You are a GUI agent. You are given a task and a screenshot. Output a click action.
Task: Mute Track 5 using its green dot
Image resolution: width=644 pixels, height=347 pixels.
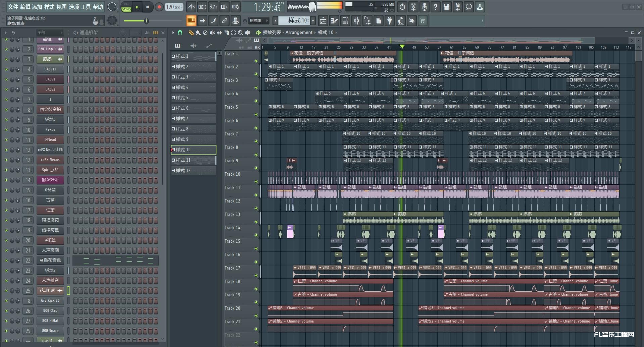coord(256,114)
